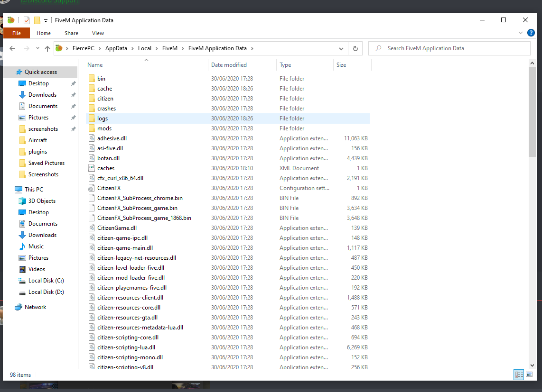Select the CitizenFX configuration file icon
Image resolution: width=542 pixels, height=392 pixels.
pyautogui.click(x=92, y=188)
